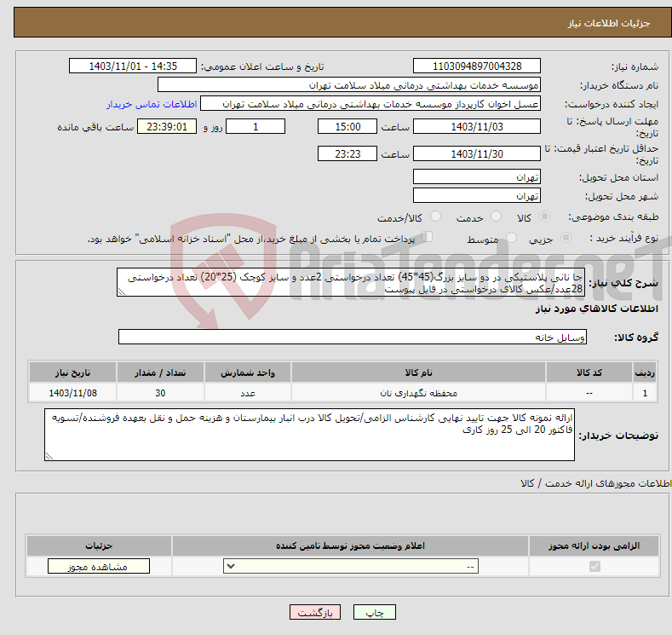This screenshot has width=672, height=635.
Task: Click the شماره نیاز number field
Action: (476, 66)
